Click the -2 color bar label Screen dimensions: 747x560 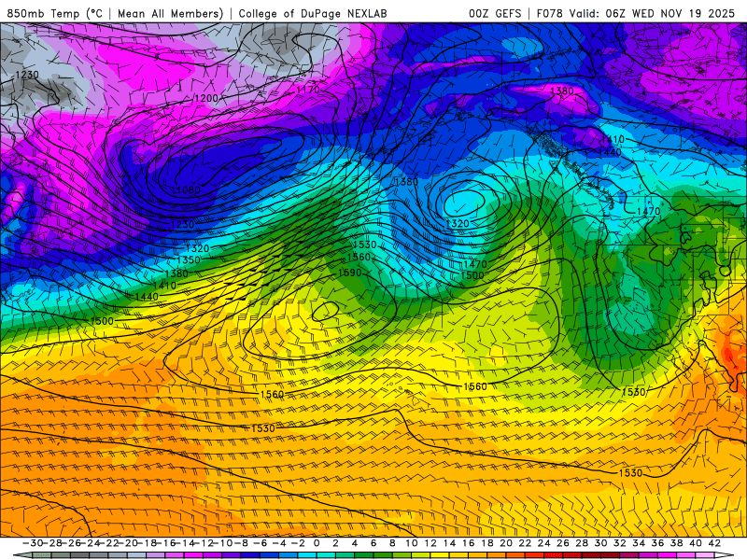tap(298, 543)
